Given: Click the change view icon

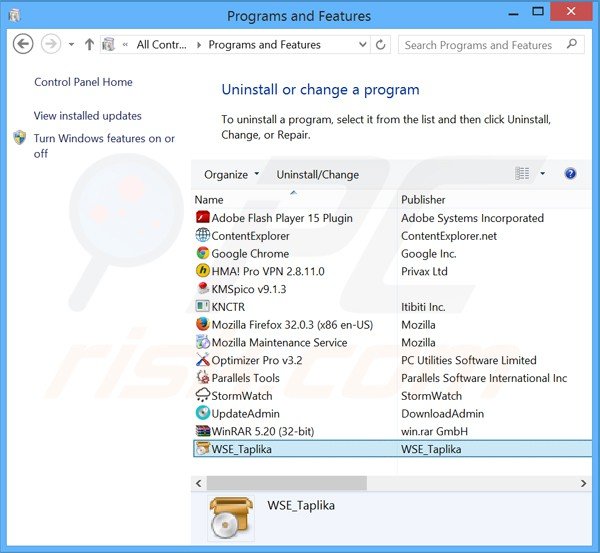Looking at the screenshot, I should (522, 174).
